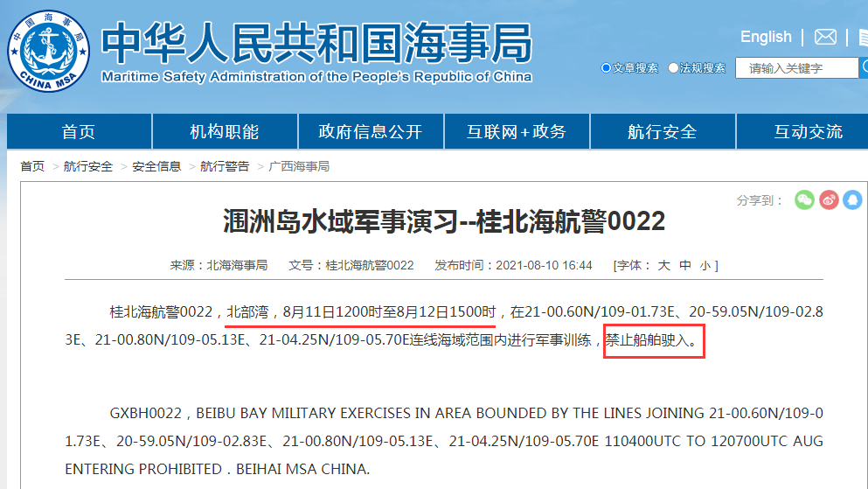This screenshot has width=868, height=489.
Task: Select 文章搜索 radio button
Action: [606, 67]
